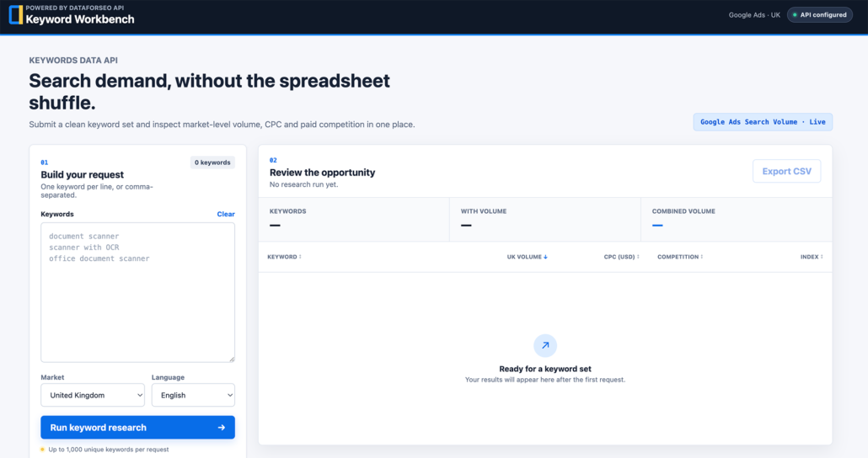Sort the table by Competition column
This screenshot has width=868, height=458.
pyautogui.click(x=680, y=257)
